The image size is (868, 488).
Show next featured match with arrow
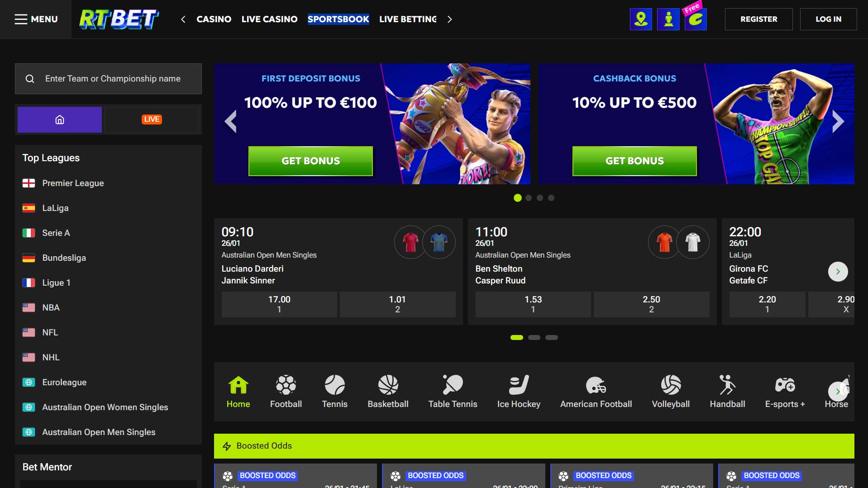tap(838, 272)
